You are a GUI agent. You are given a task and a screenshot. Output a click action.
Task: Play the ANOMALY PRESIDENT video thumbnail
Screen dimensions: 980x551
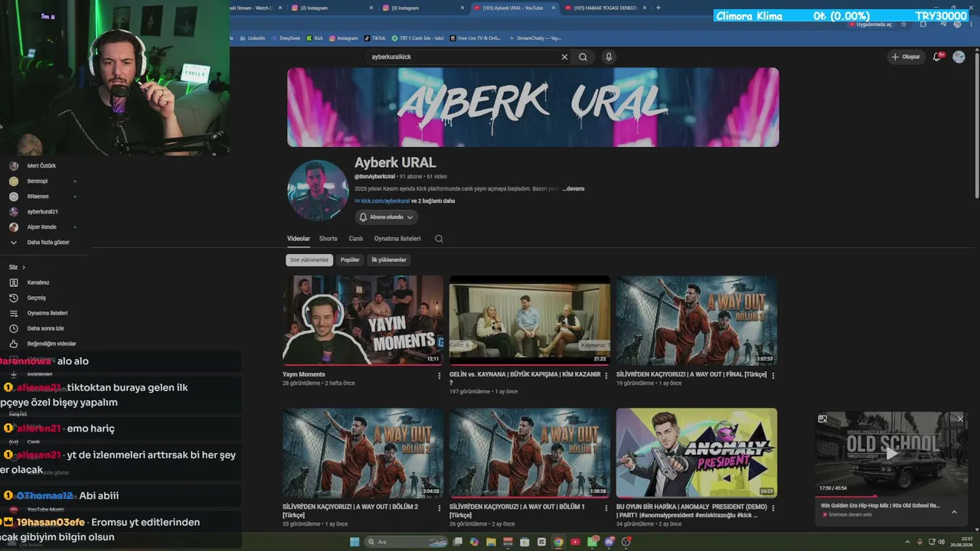tap(697, 453)
